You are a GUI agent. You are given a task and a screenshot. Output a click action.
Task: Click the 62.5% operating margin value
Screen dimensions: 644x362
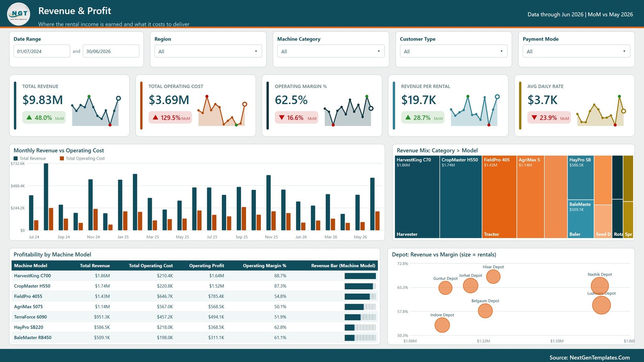click(x=291, y=100)
